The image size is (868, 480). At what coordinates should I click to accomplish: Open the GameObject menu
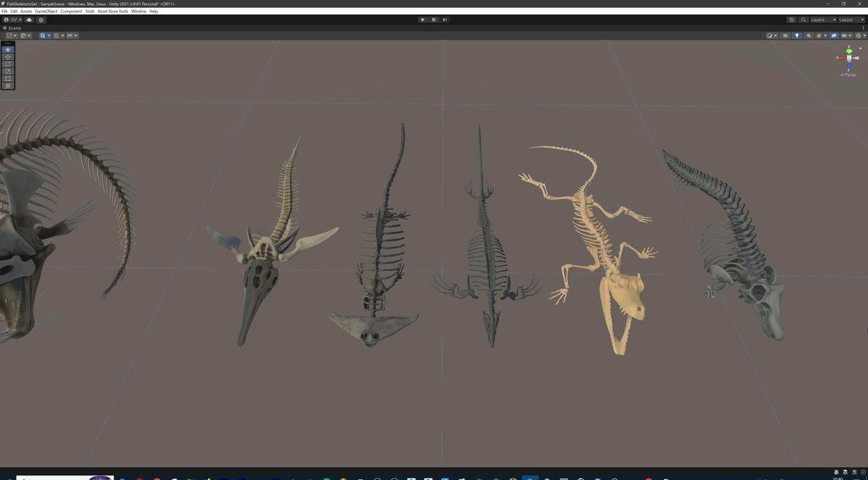tap(45, 11)
